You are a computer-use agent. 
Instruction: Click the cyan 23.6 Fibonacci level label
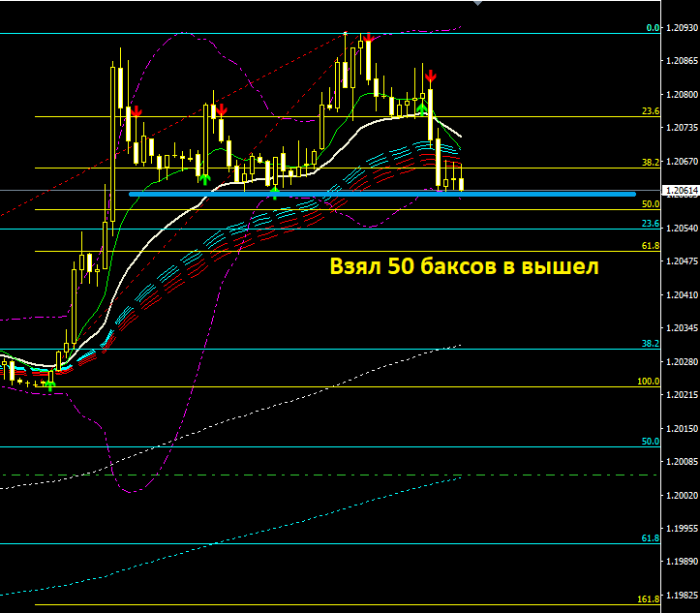(651, 224)
